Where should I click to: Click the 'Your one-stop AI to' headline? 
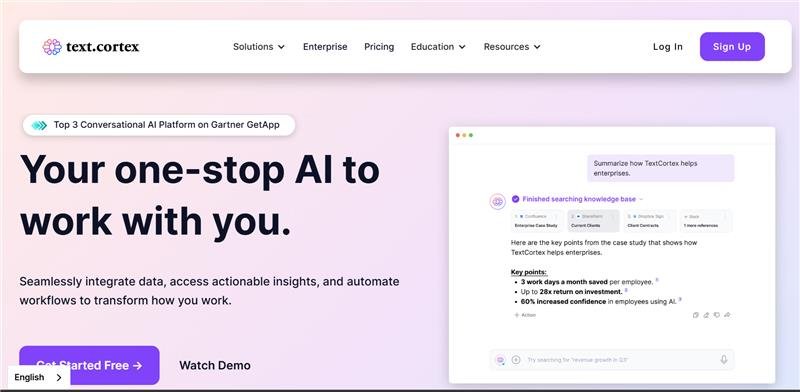coord(199,170)
